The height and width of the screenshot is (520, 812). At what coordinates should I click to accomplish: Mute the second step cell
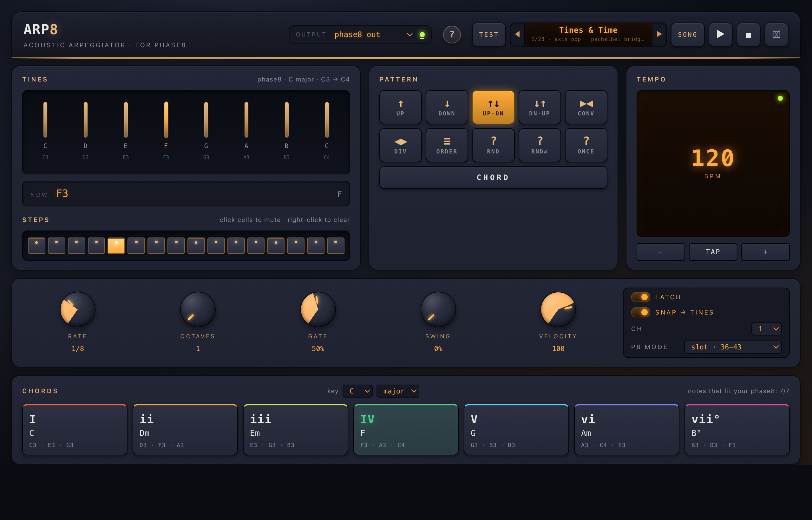56,245
